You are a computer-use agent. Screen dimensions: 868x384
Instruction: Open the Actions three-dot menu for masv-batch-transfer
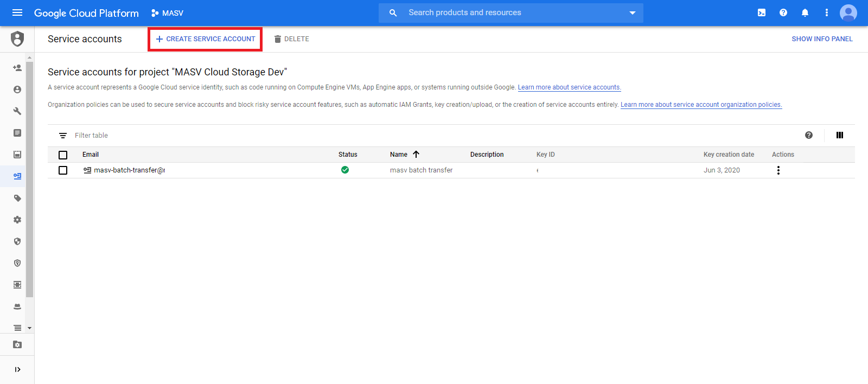(x=778, y=170)
